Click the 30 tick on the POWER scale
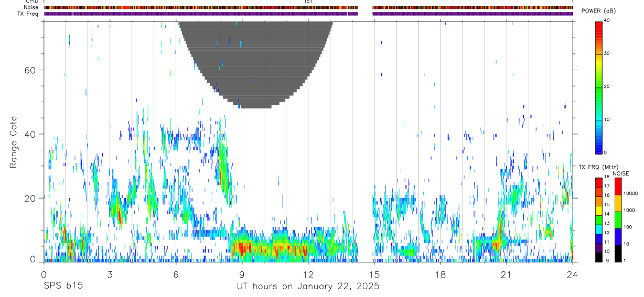The image size is (644, 297). tap(607, 54)
